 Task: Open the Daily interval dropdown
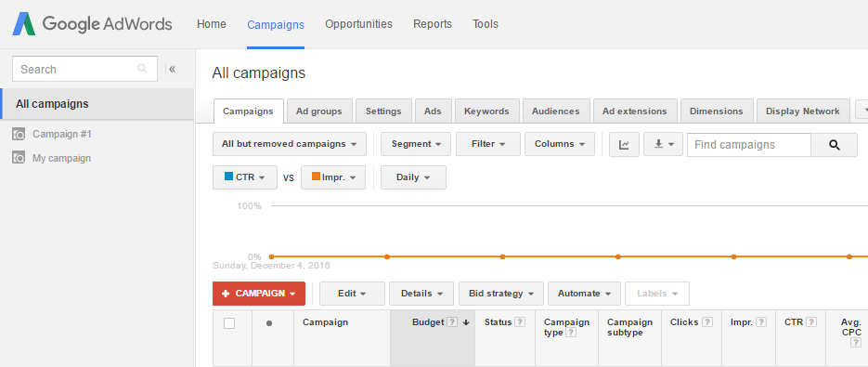click(413, 177)
